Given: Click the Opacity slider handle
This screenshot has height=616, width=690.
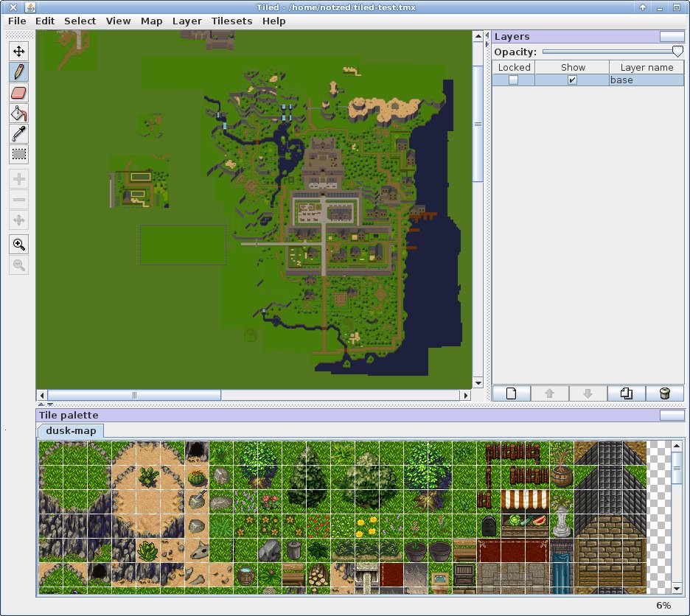Looking at the screenshot, I should pos(677,52).
